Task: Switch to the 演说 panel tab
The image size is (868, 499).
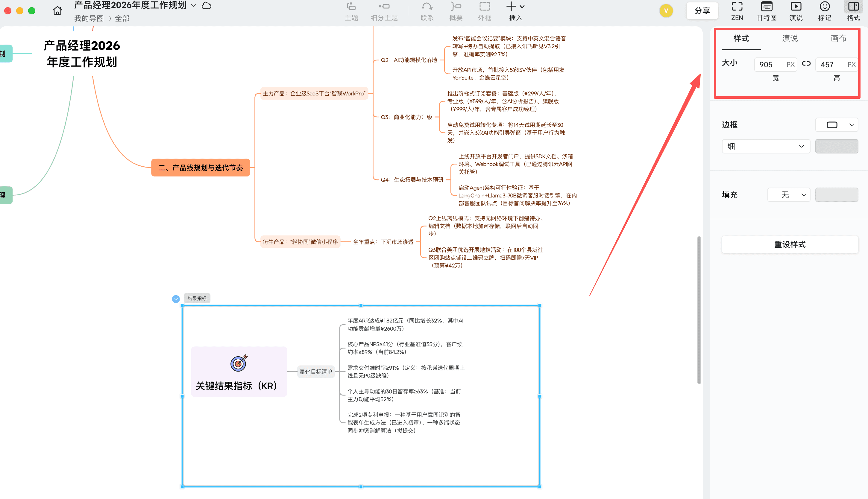Action: point(789,38)
